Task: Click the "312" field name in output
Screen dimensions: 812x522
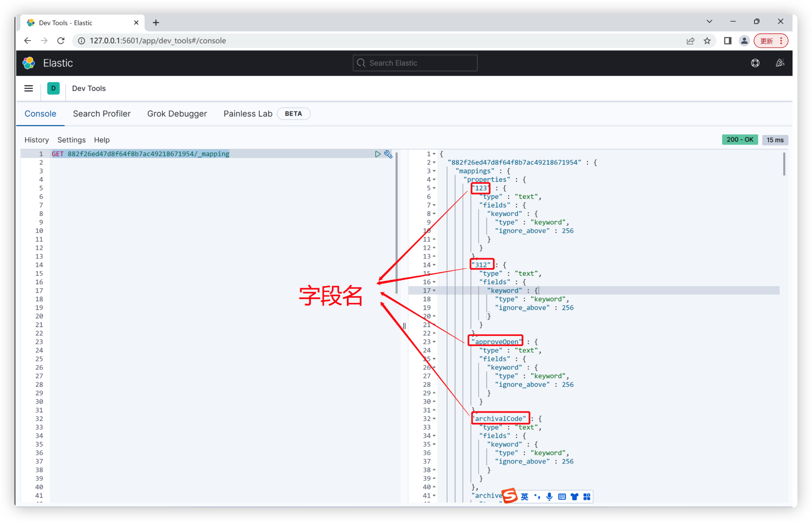Action: coord(481,265)
